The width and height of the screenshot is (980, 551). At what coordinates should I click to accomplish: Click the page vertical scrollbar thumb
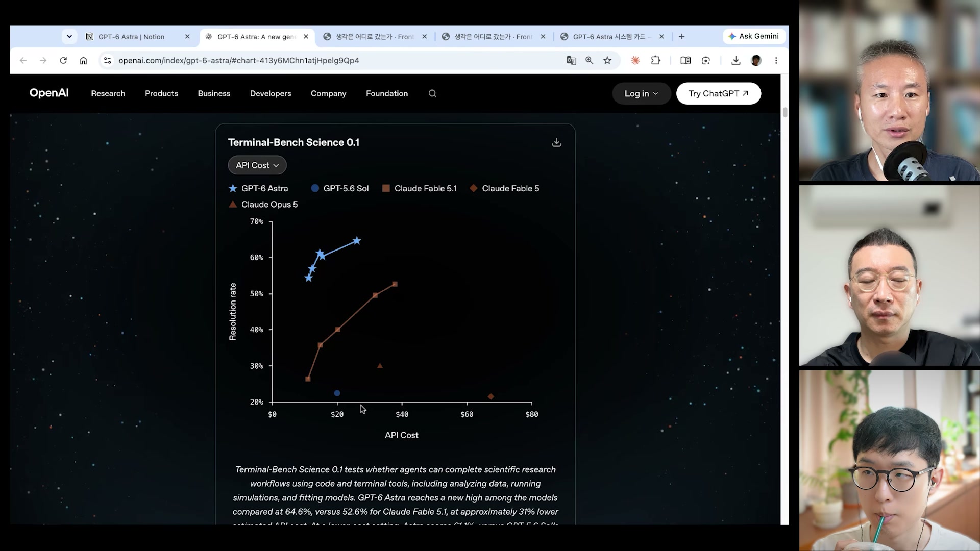[x=785, y=112]
